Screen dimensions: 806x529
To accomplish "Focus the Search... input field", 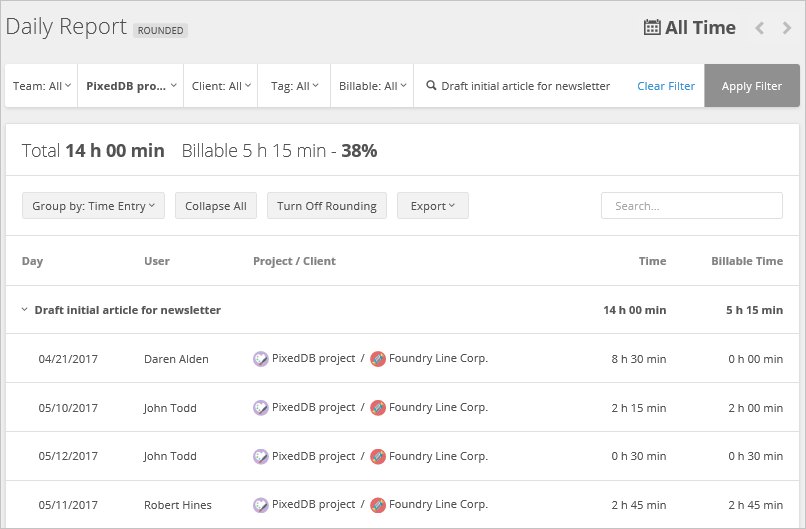I will pos(692,206).
